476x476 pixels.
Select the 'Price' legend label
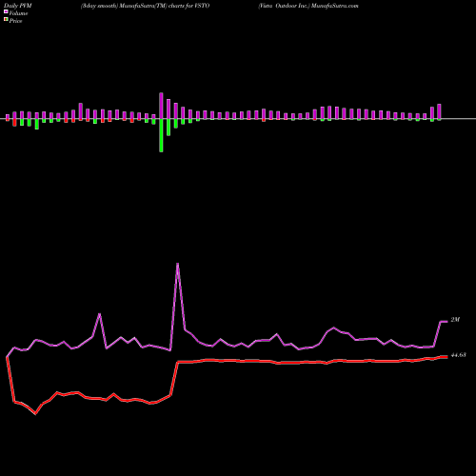pyautogui.click(x=15, y=21)
